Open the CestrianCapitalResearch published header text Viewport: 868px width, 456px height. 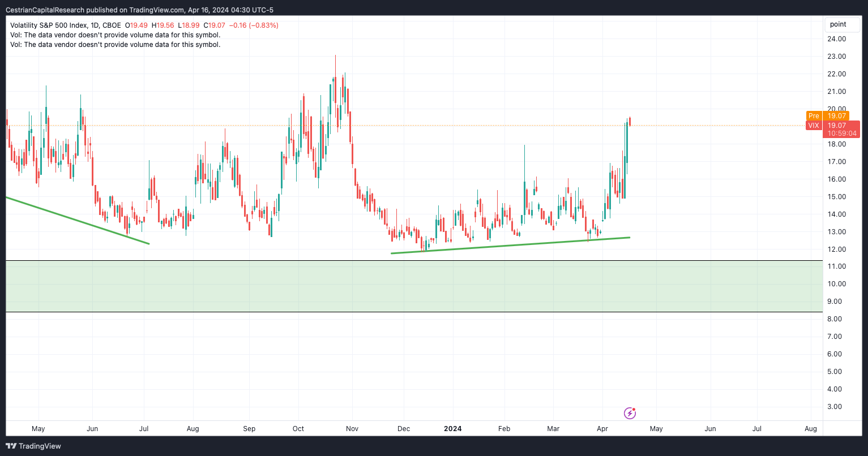[139, 10]
